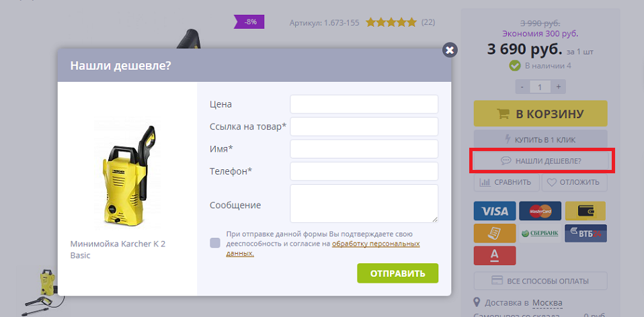The width and height of the screenshot is (644, 317).
Task: Click the Сообщение text area
Action: [364, 203]
